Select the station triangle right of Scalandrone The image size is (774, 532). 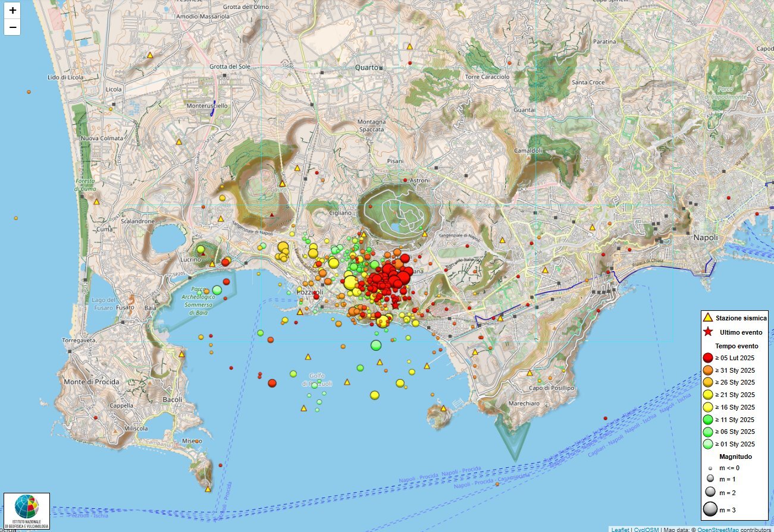click(x=221, y=219)
